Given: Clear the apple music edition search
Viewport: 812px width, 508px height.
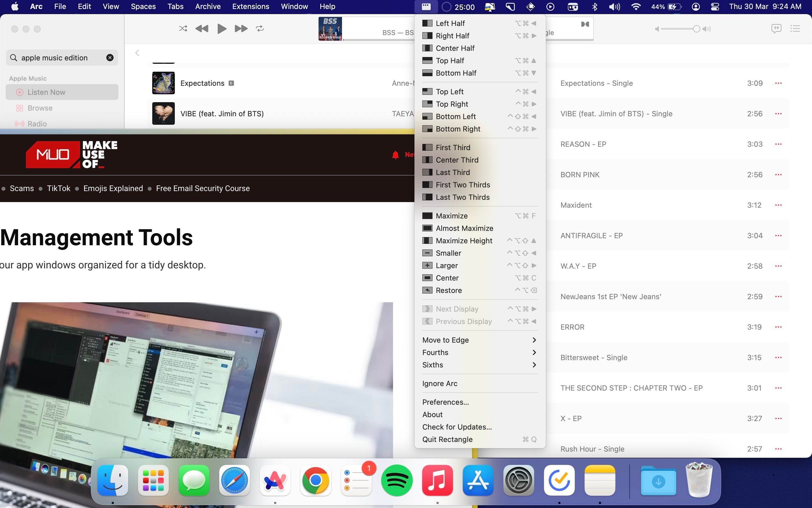Looking at the screenshot, I should tap(110, 58).
